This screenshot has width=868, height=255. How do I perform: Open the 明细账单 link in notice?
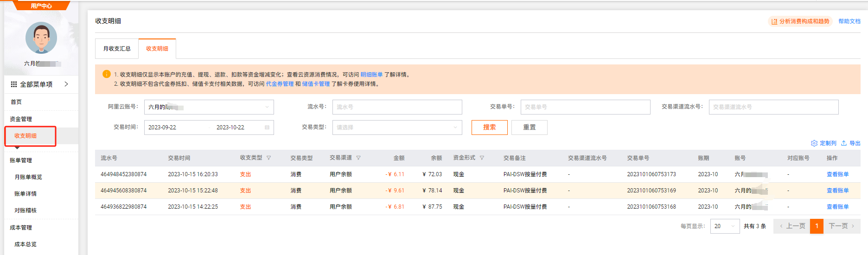click(x=372, y=75)
